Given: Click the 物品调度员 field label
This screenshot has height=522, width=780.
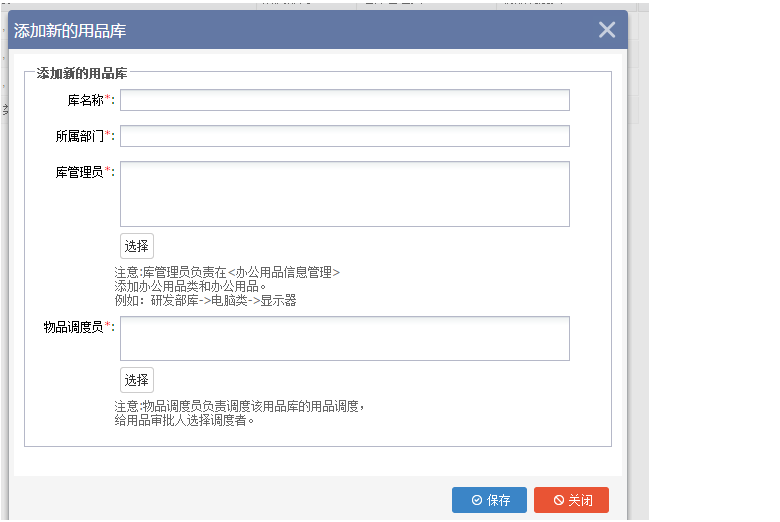Looking at the screenshot, I should click(x=73, y=327).
